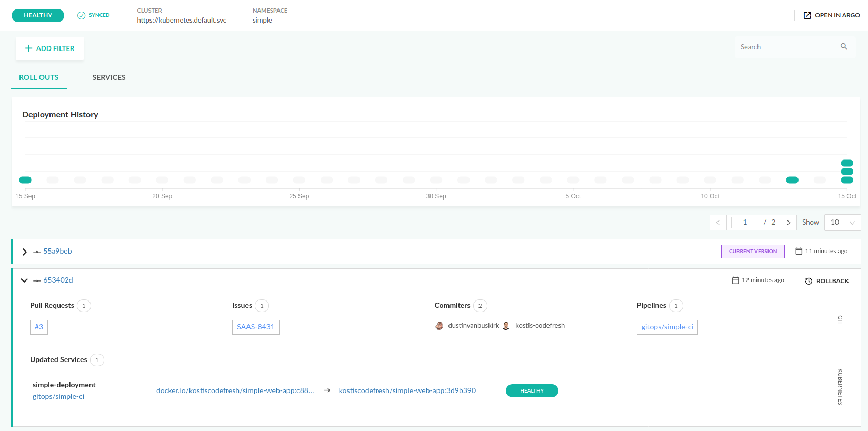Open issue SAAS-8431
Screen dimensions: 868x431
255,327
